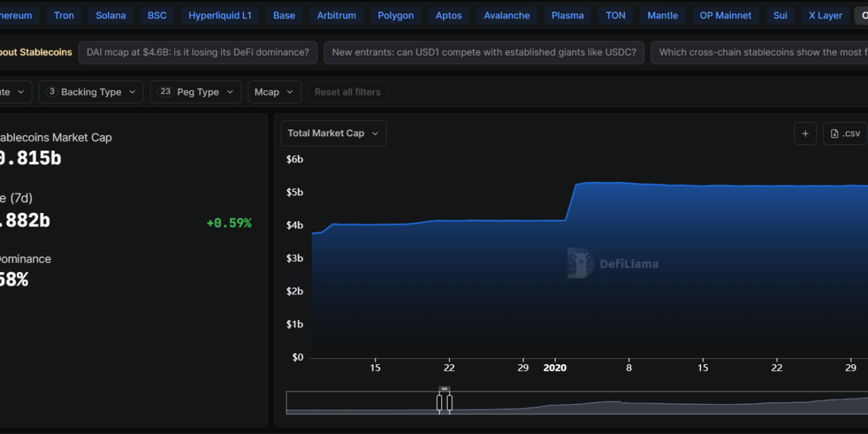
Task: Select the Arbitrum chain tab
Action: (x=336, y=16)
